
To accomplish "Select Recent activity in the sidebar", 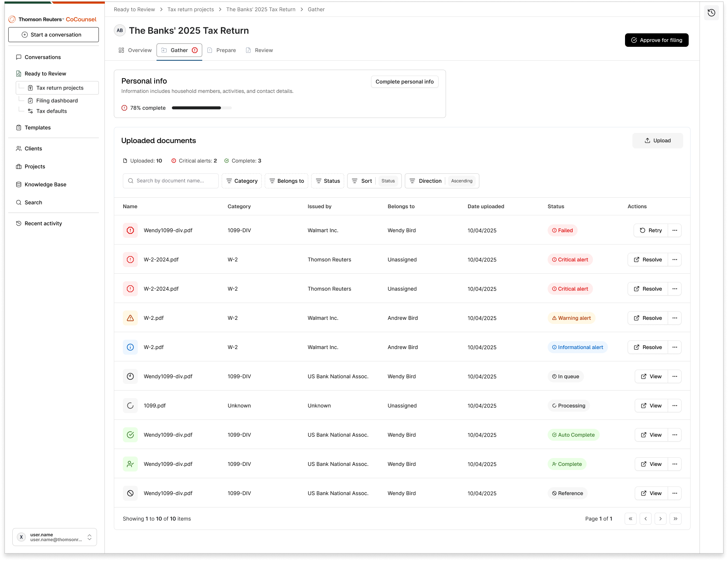I will coord(43,223).
